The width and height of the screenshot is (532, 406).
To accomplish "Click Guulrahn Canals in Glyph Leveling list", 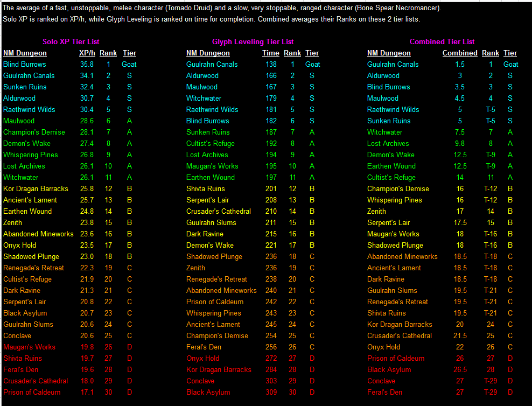I will pos(212,64).
